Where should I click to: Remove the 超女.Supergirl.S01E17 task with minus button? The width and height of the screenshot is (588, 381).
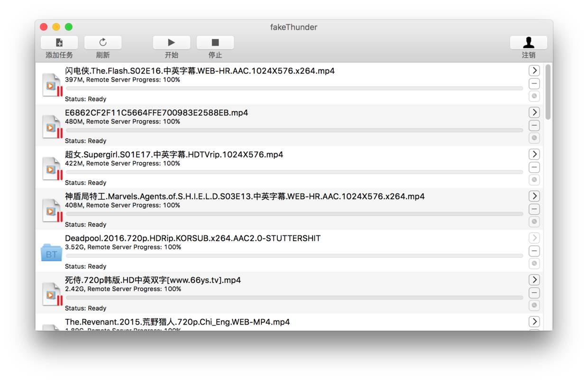click(534, 167)
